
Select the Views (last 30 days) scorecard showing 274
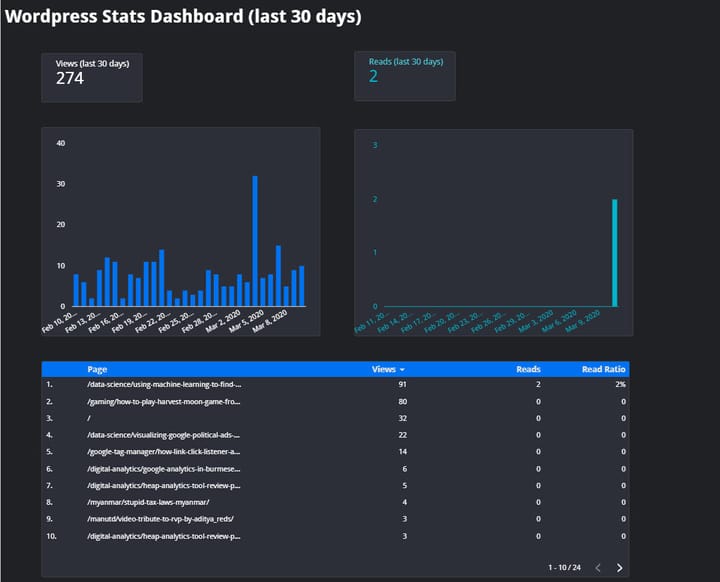click(92, 77)
